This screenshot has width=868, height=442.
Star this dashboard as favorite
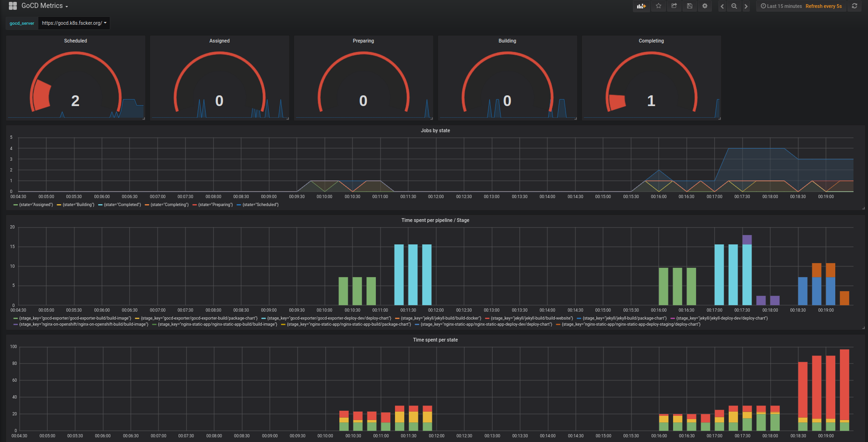(658, 6)
